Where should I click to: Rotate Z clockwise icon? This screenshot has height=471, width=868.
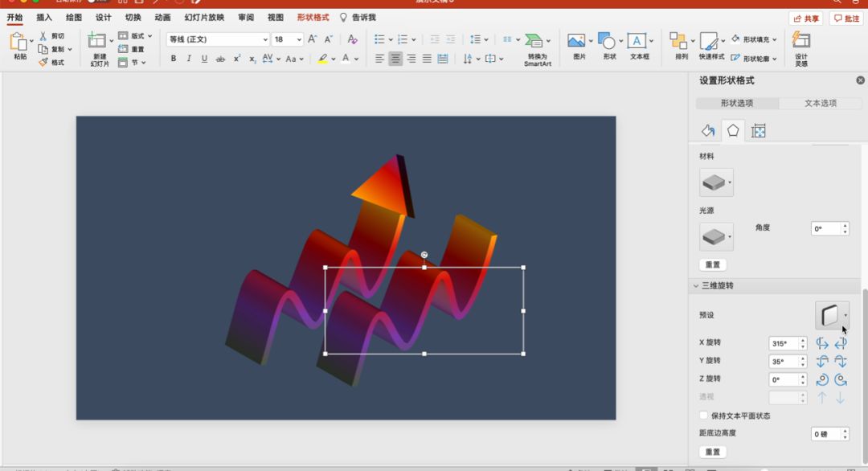(x=841, y=379)
